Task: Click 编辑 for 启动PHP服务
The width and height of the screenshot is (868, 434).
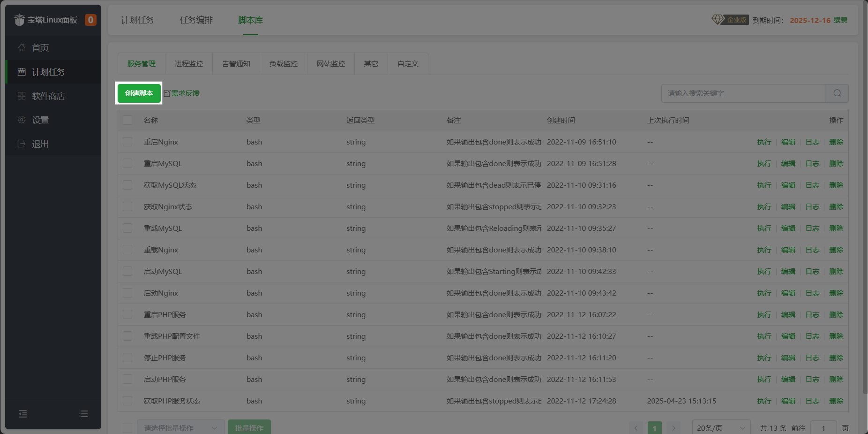Action: [788, 379]
